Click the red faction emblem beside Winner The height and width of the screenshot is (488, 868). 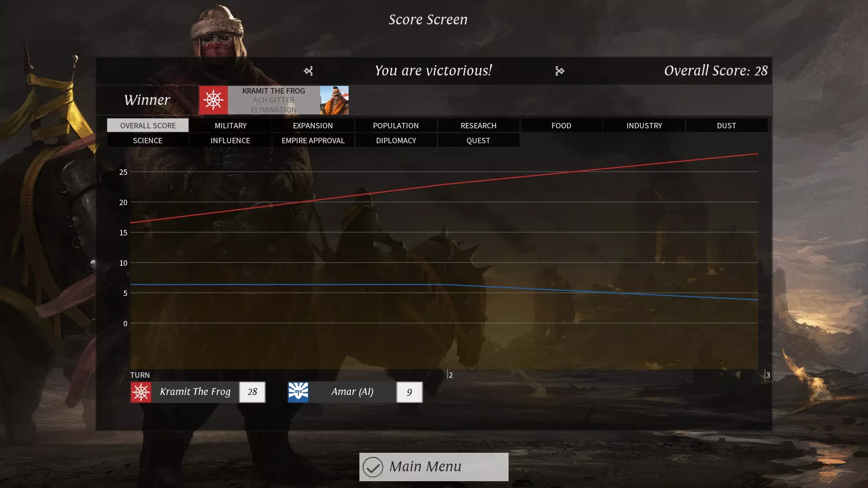213,100
